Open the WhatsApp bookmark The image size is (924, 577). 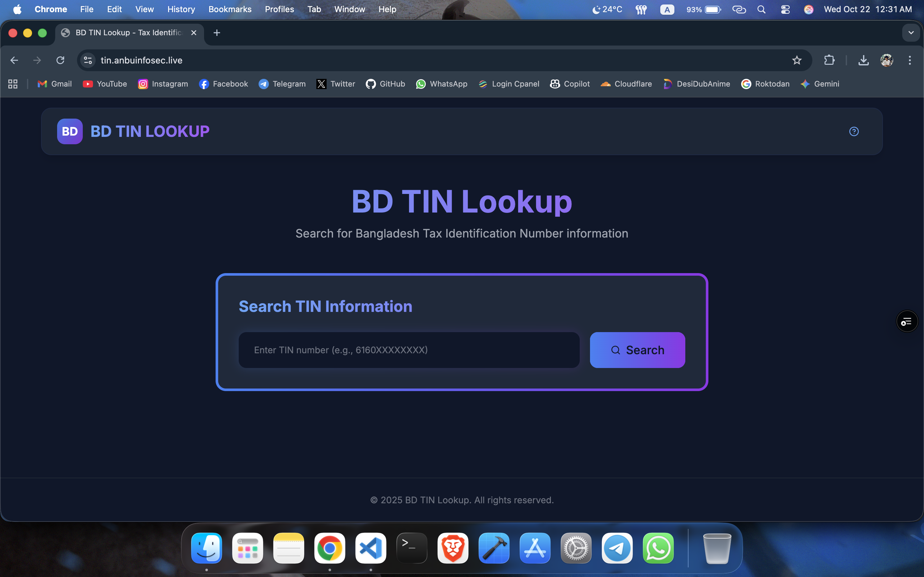pos(441,84)
